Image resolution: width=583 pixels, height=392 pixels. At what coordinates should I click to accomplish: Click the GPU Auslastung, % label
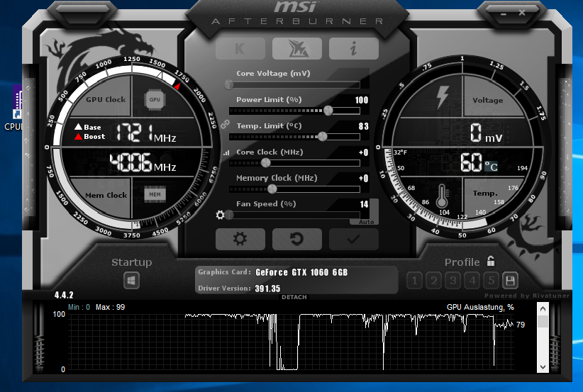480,307
